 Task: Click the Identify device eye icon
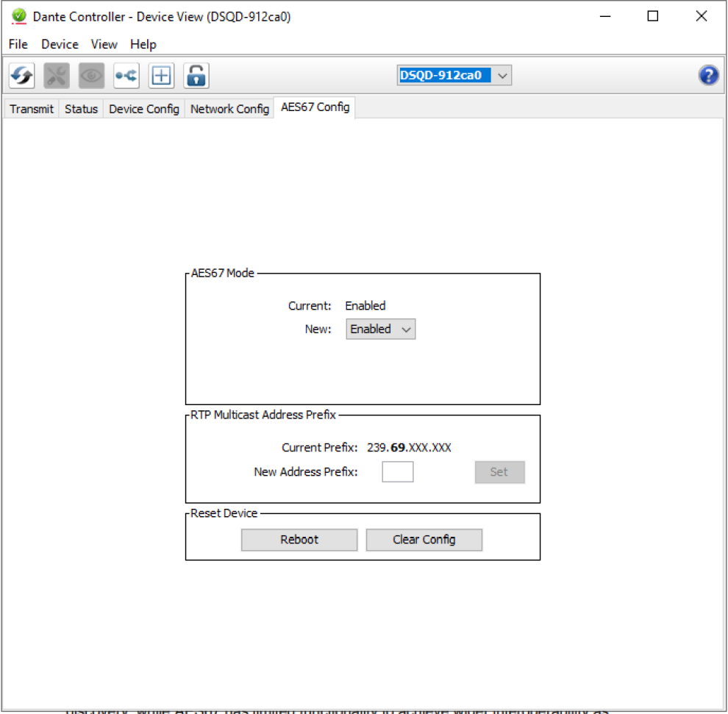pyautogui.click(x=92, y=75)
